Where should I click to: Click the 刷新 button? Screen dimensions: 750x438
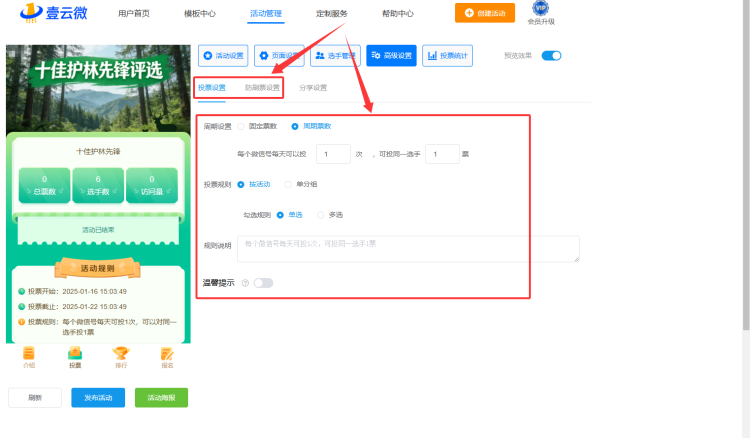[35, 397]
